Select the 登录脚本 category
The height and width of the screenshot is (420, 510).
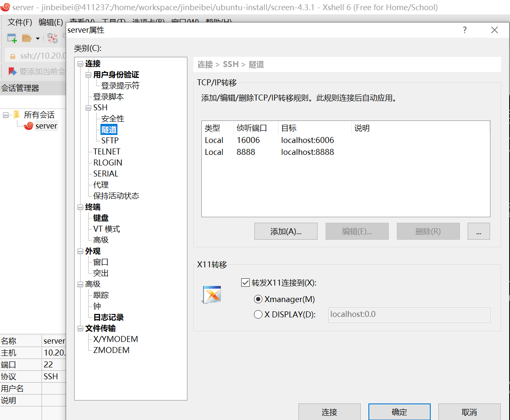coord(109,97)
